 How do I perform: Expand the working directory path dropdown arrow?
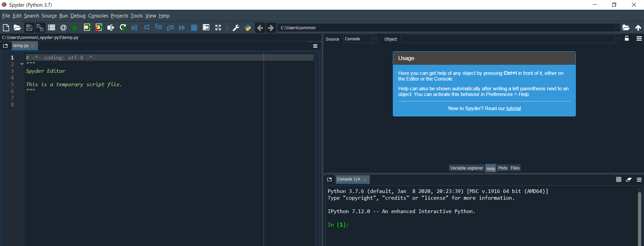tap(617, 28)
